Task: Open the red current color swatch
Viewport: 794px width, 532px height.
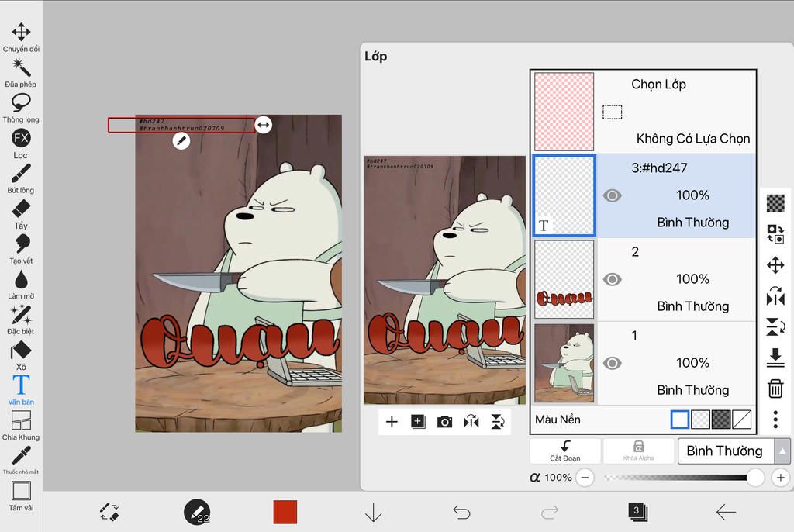Action: [285, 512]
